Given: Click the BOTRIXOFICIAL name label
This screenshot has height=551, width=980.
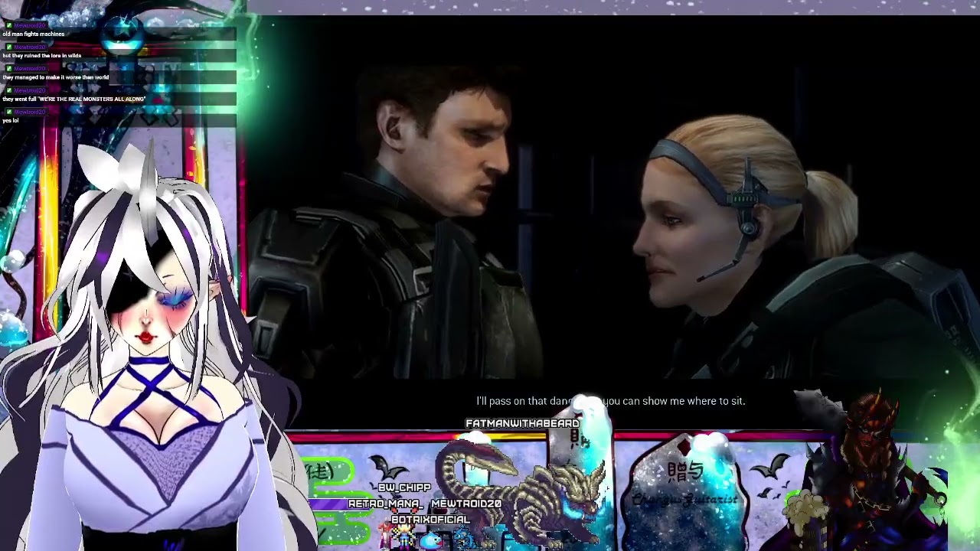Looking at the screenshot, I should point(430,520).
